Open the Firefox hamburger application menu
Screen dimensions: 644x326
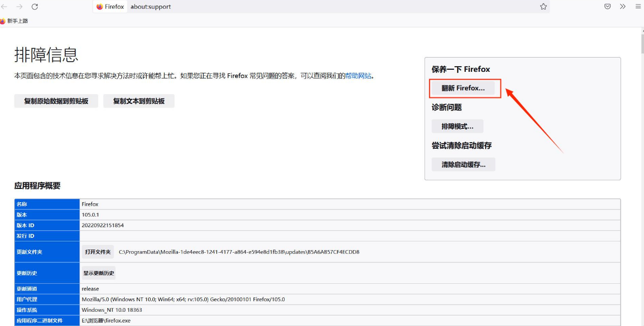pos(638,7)
